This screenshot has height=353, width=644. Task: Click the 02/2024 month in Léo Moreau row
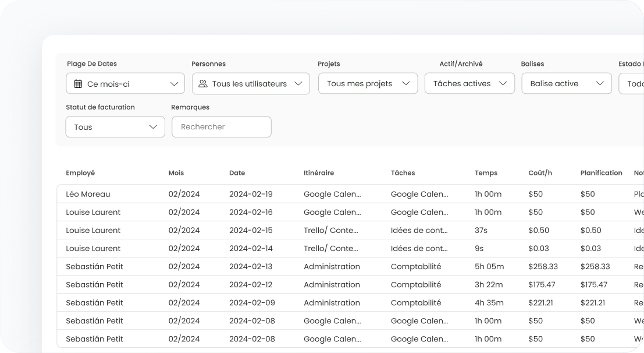[184, 194]
